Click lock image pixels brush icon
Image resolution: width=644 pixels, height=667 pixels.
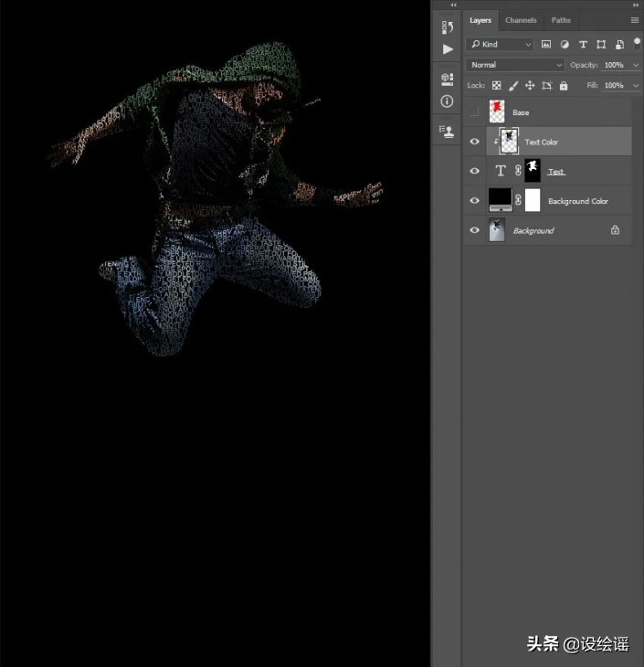(513, 86)
